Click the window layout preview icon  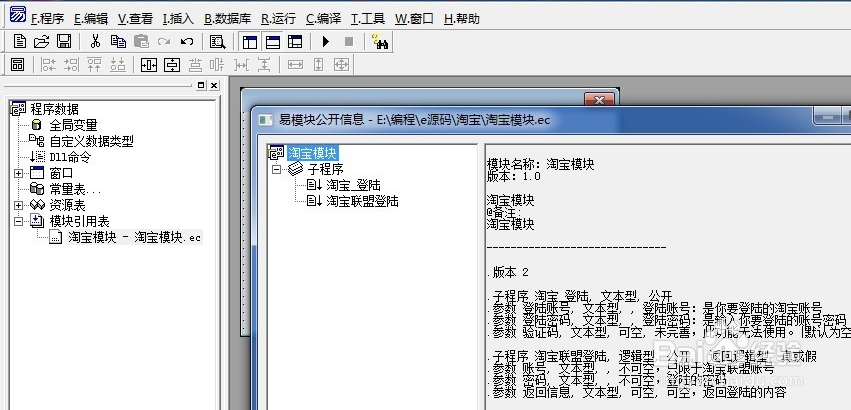(17, 65)
